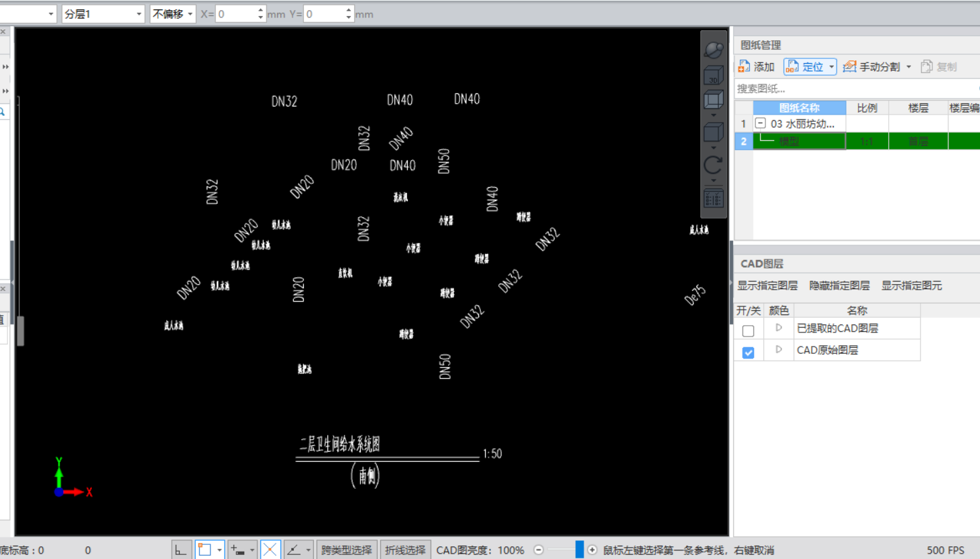
Task: Click the plus-dash dynamic input icon
Action: [x=237, y=550]
